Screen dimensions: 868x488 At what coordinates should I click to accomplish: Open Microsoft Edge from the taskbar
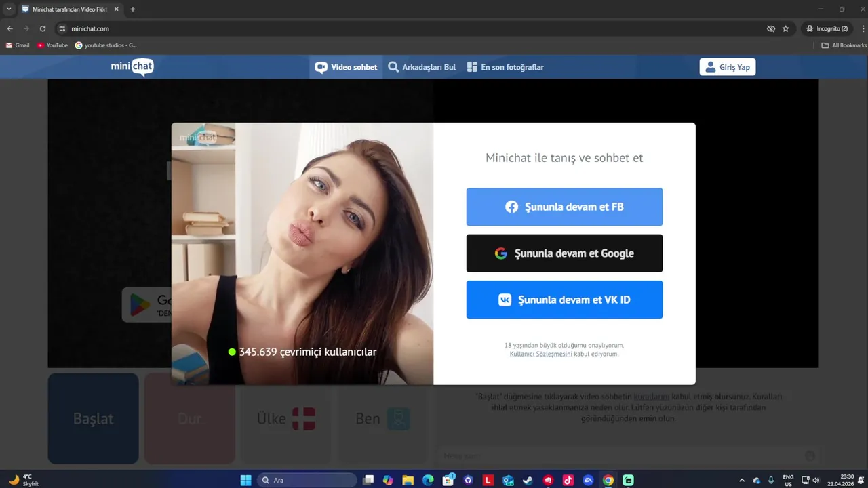pyautogui.click(x=428, y=480)
